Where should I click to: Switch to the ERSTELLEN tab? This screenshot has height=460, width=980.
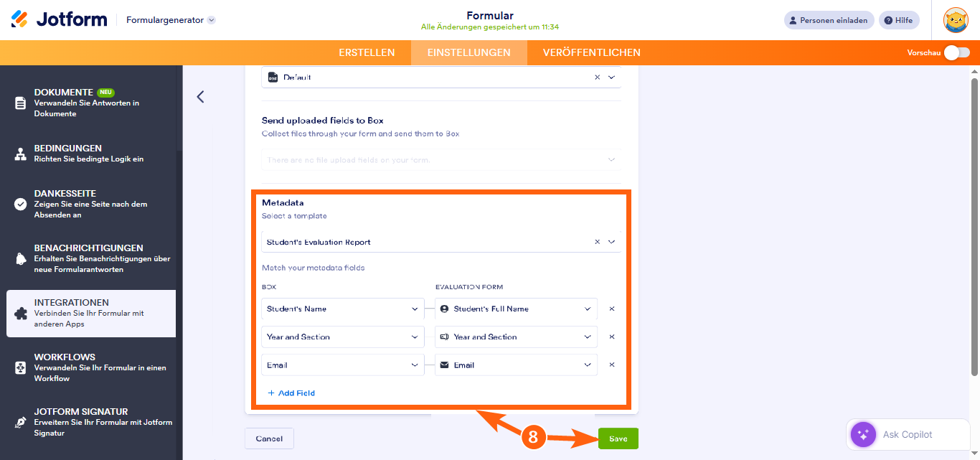pyautogui.click(x=367, y=52)
